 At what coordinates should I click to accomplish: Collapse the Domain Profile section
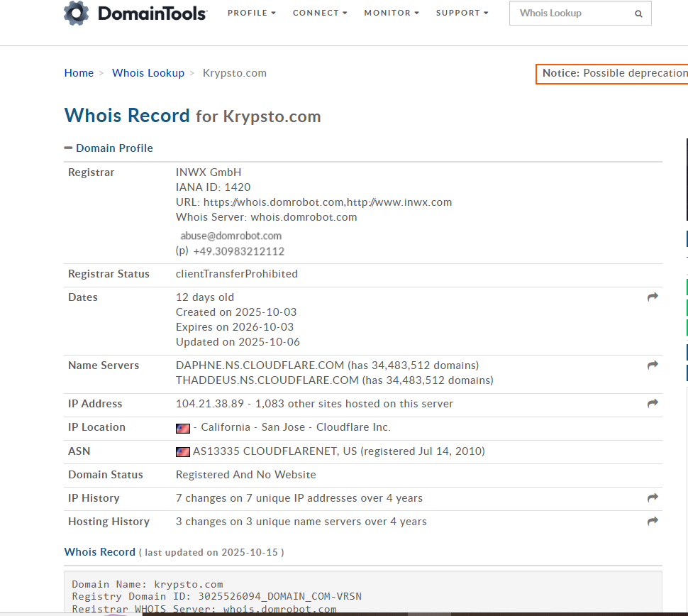tap(109, 148)
